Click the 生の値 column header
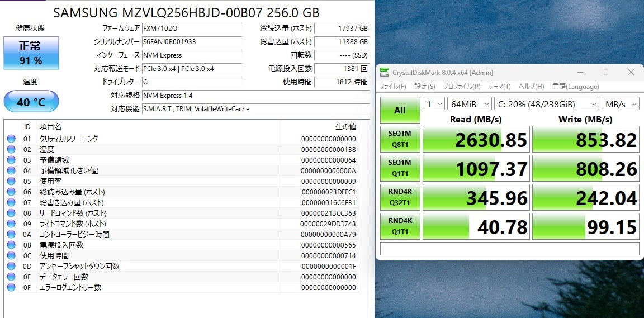The height and width of the screenshot is (318, 644). [345, 126]
